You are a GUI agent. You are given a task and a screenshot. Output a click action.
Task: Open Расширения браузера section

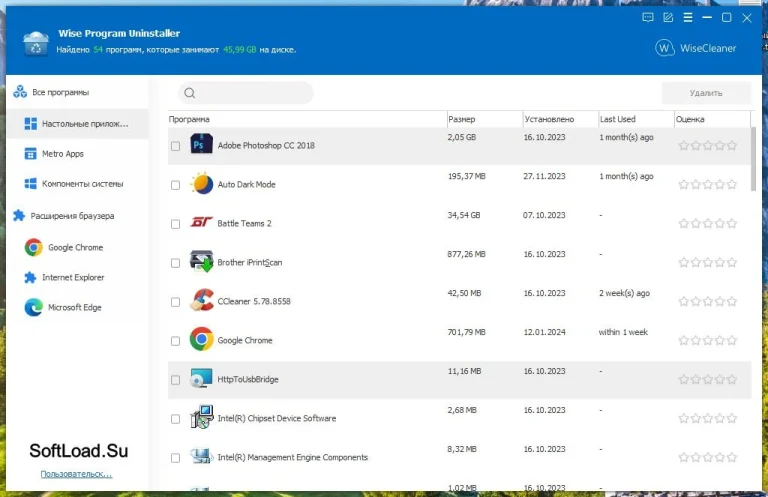[72, 215]
